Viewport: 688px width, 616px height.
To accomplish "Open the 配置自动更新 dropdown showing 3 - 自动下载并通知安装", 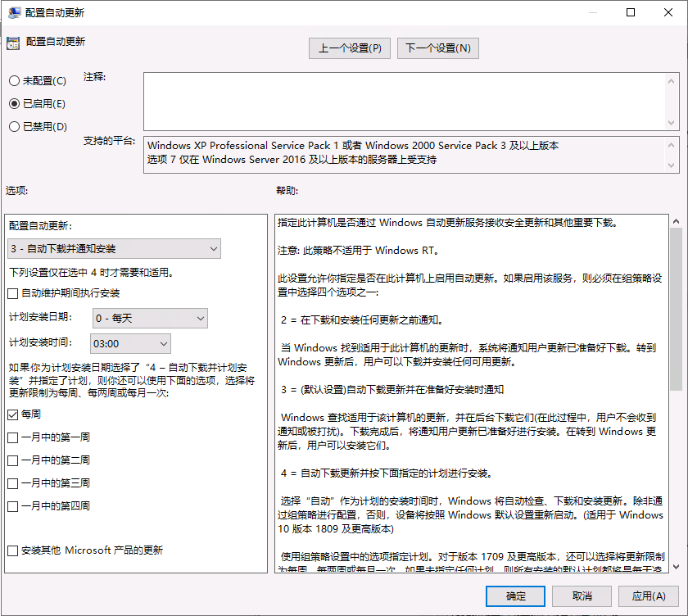I will pyautogui.click(x=114, y=249).
